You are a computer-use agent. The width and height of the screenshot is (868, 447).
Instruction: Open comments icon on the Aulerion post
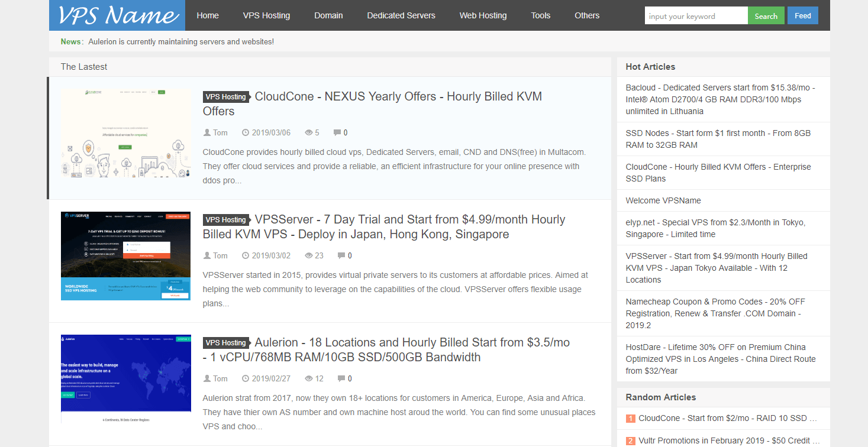pyautogui.click(x=341, y=378)
